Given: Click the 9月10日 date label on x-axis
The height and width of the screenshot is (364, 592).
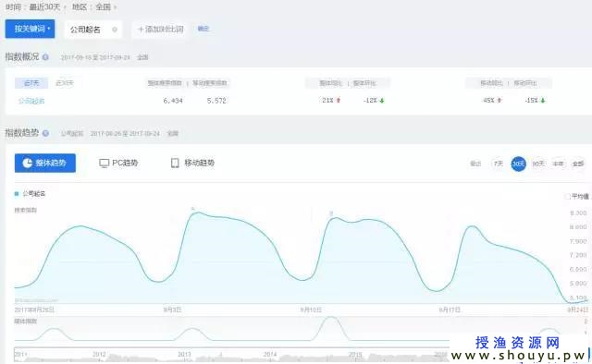Looking at the screenshot, I should pos(311,309).
